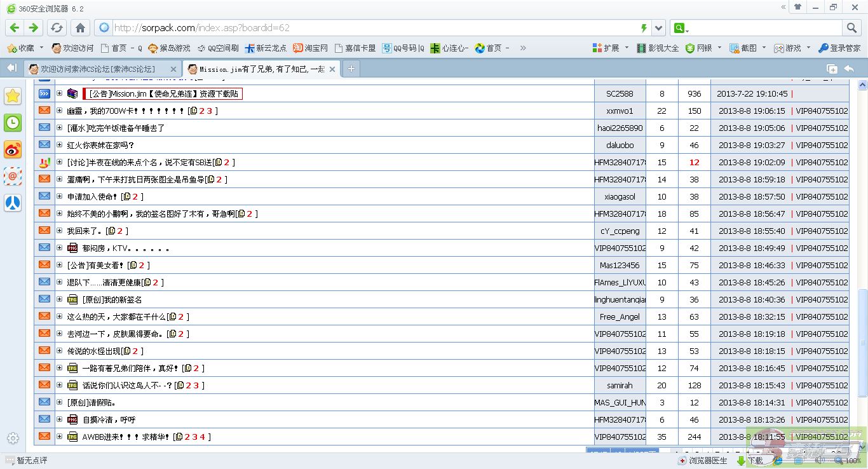Open the skin change shirt icon
The width and height of the screenshot is (868, 469).
(797, 8)
